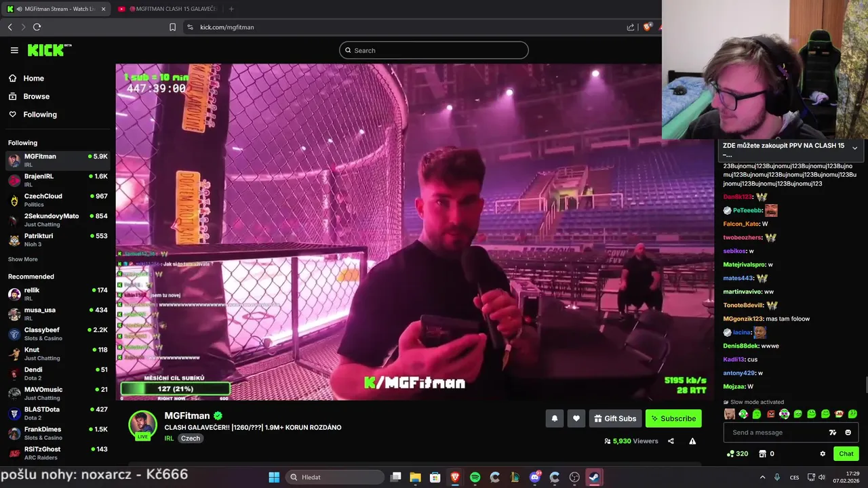Click the Gift Subs button

(615, 418)
